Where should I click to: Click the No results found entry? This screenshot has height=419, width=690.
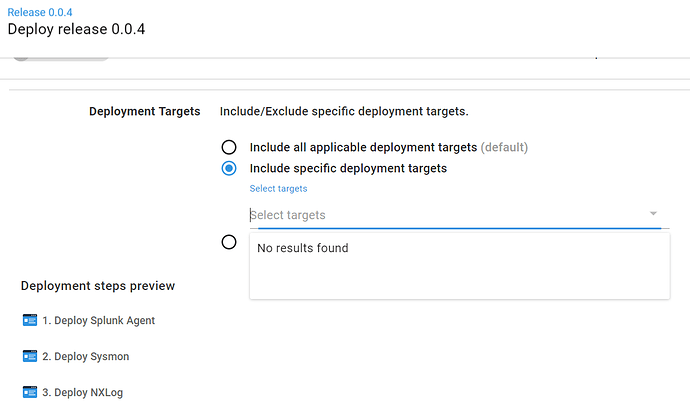[x=303, y=248]
